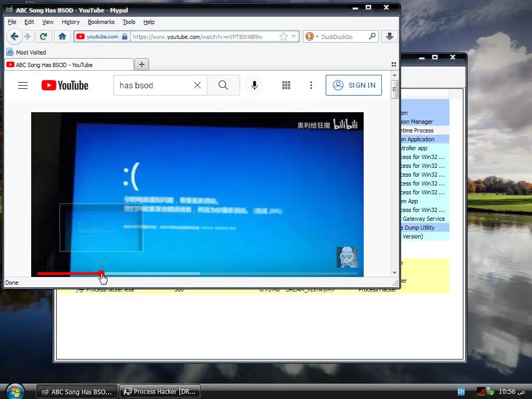This screenshot has height=399, width=532.
Task: Open the Bookmarks menu
Action: (101, 22)
